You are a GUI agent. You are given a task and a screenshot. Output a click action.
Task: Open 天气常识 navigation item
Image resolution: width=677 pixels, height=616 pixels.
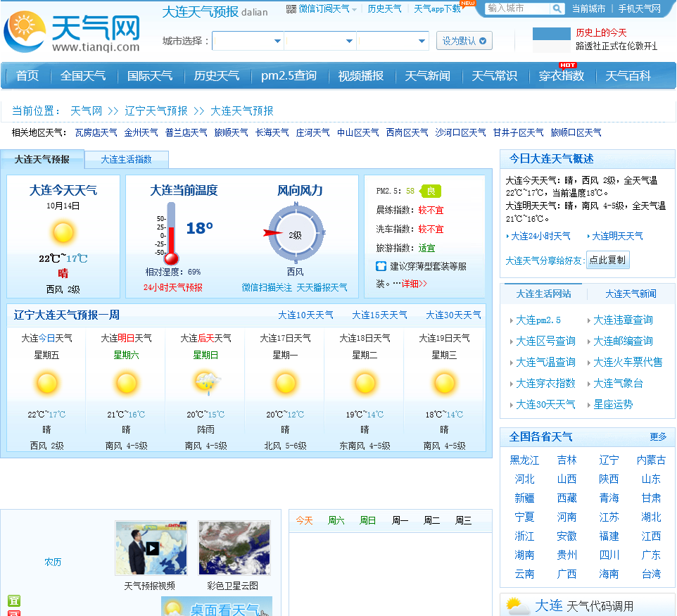494,76
